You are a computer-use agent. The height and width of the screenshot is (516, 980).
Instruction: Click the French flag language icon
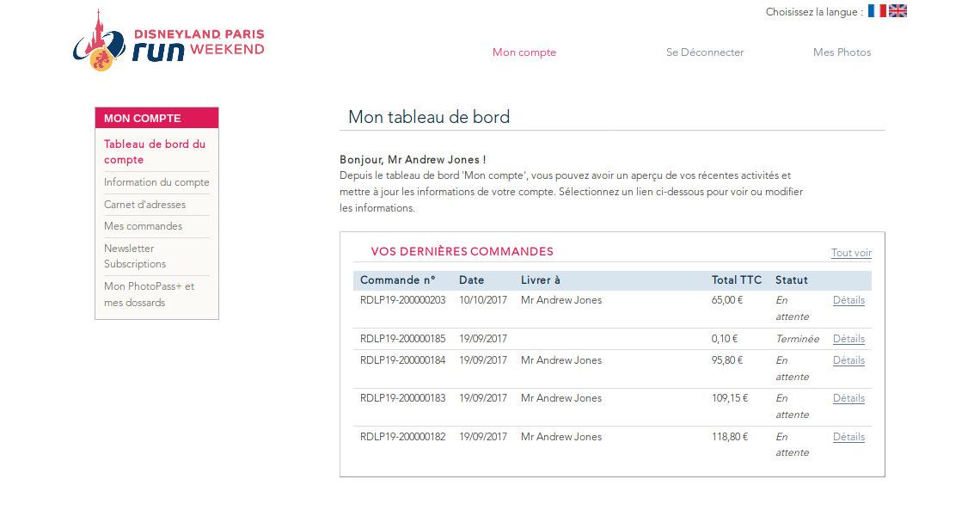(877, 11)
